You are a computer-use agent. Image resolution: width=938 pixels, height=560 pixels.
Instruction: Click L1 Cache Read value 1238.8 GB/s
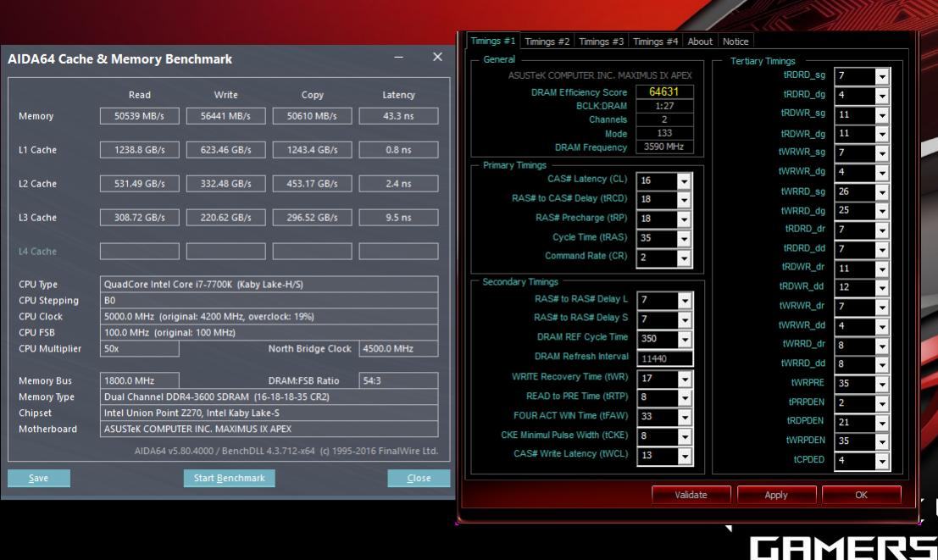point(139,150)
